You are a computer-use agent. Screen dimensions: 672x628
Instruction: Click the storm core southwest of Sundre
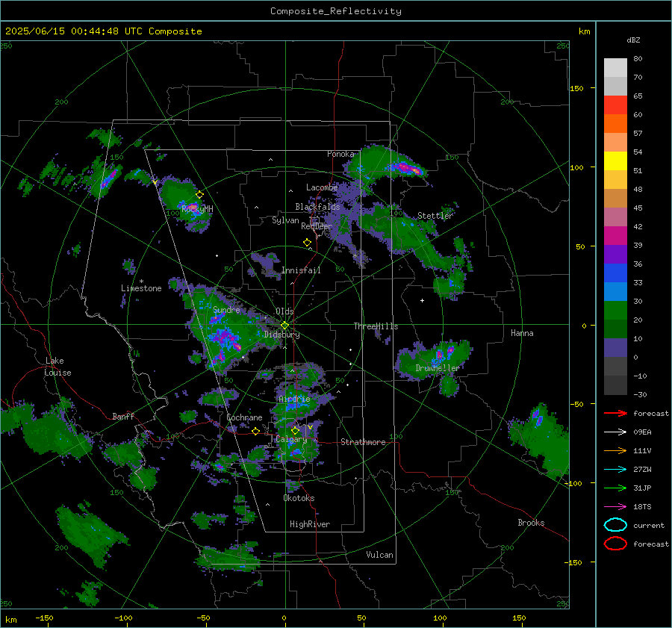[x=225, y=337]
